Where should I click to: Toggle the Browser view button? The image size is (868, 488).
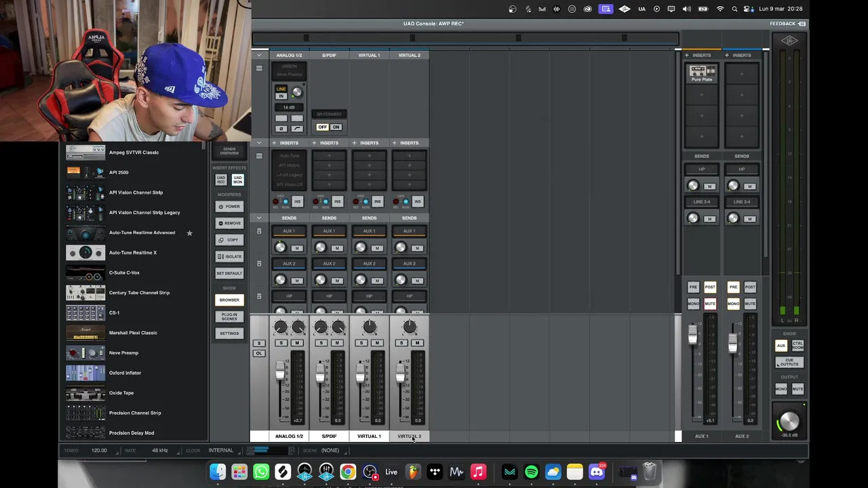coord(229,300)
